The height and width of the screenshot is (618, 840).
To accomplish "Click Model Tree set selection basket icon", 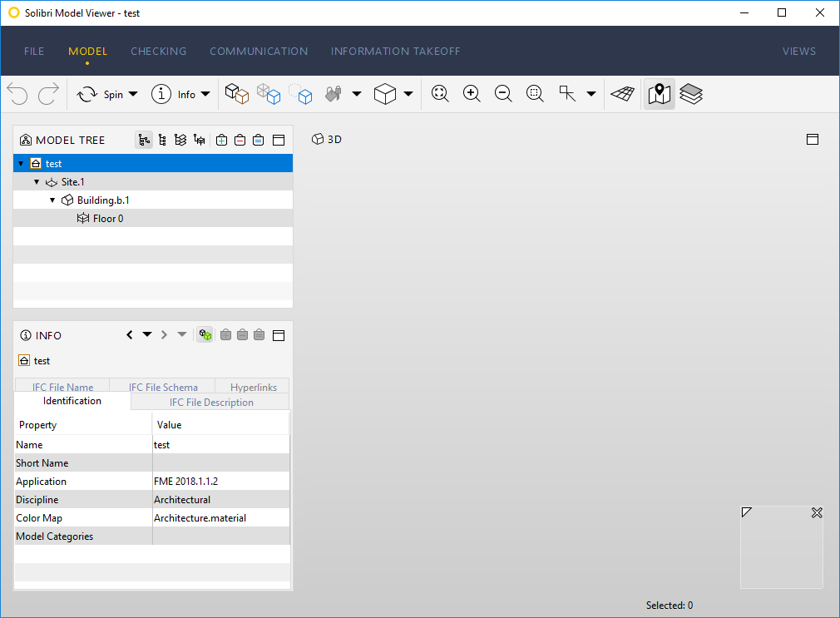I will point(258,141).
